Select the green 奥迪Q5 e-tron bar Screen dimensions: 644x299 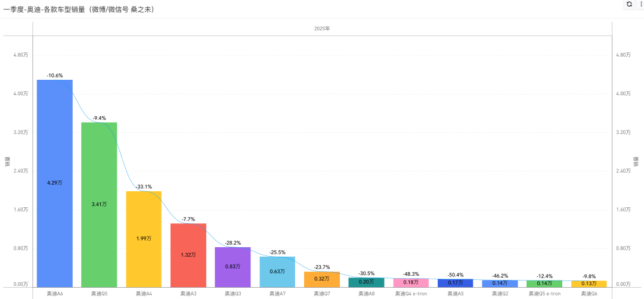pos(544,284)
